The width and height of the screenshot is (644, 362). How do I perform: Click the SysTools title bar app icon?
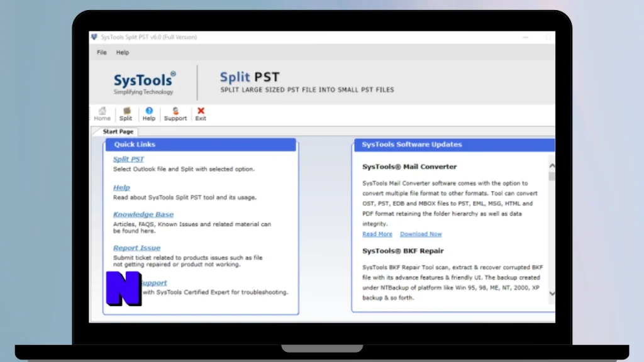click(94, 37)
